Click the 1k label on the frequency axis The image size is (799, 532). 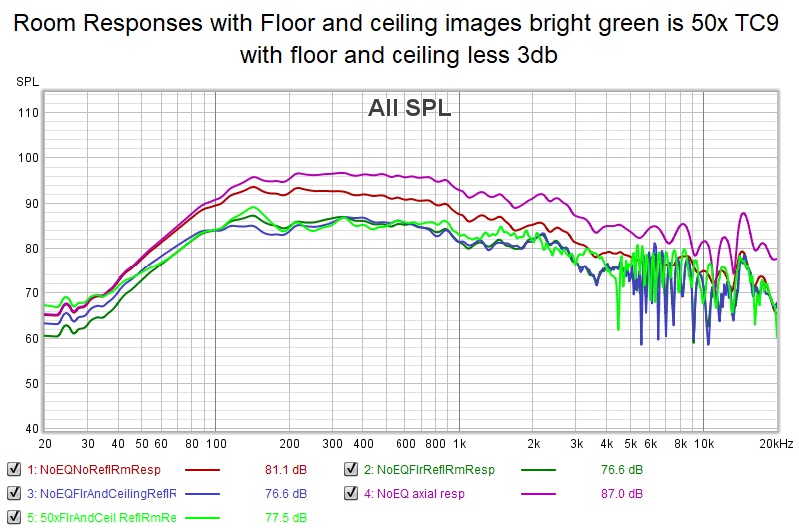pos(460,444)
